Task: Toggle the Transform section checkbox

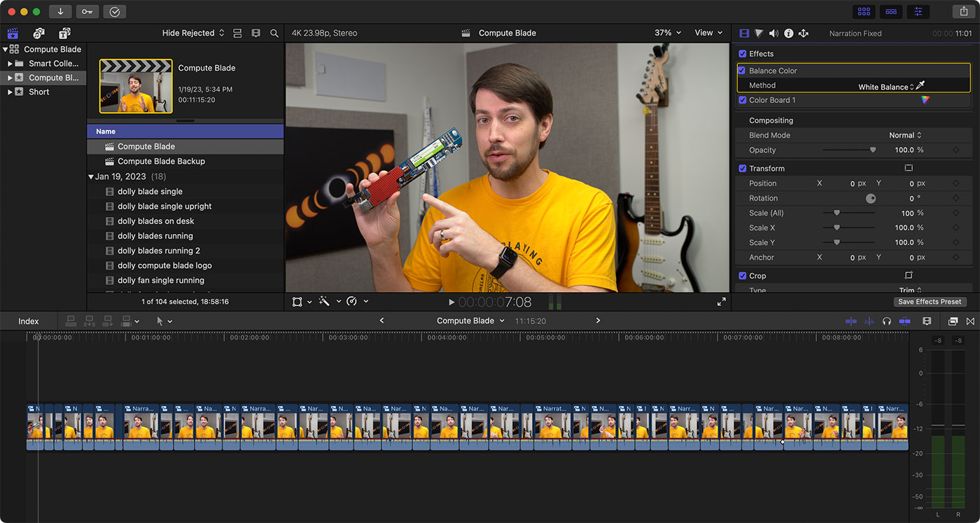Action: (x=742, y=169)
